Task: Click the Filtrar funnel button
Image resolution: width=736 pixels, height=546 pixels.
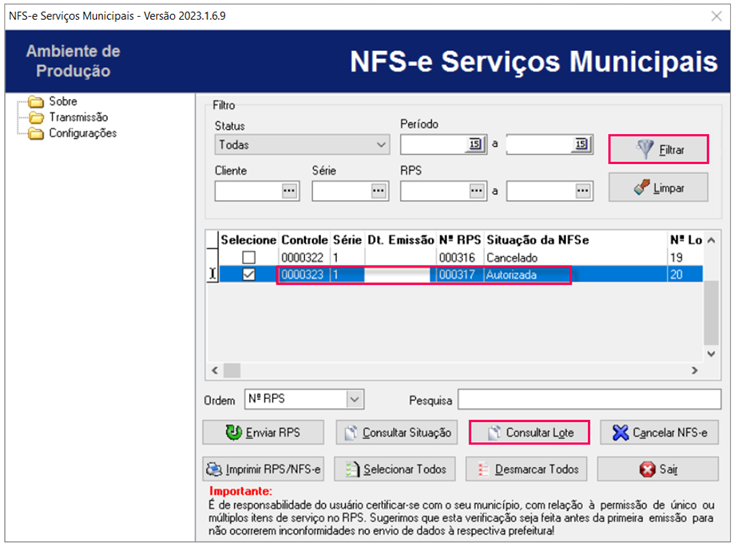Action: [659, 149]
